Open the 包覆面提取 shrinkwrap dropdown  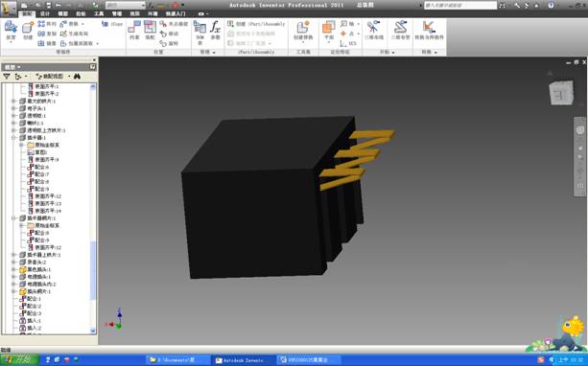click(98, 43)
